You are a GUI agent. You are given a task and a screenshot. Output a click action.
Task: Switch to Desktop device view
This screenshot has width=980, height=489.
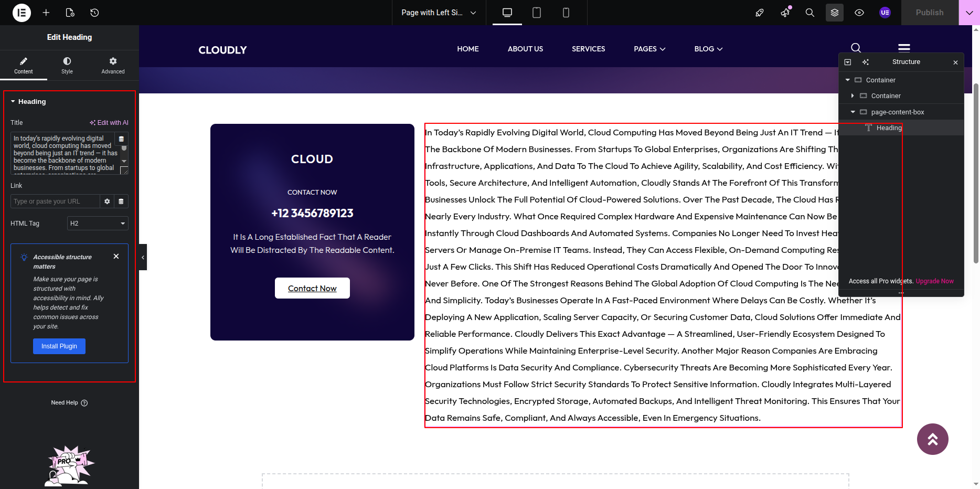click(507, 13)
